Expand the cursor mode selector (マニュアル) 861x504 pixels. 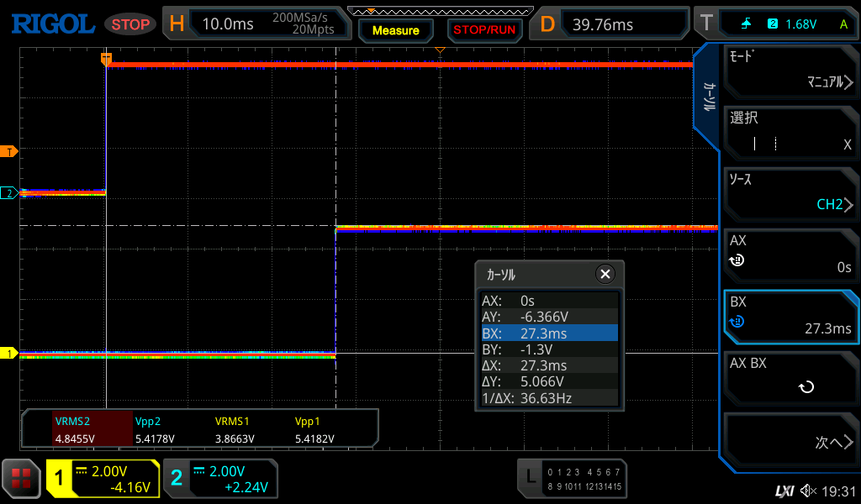(790, 71)
